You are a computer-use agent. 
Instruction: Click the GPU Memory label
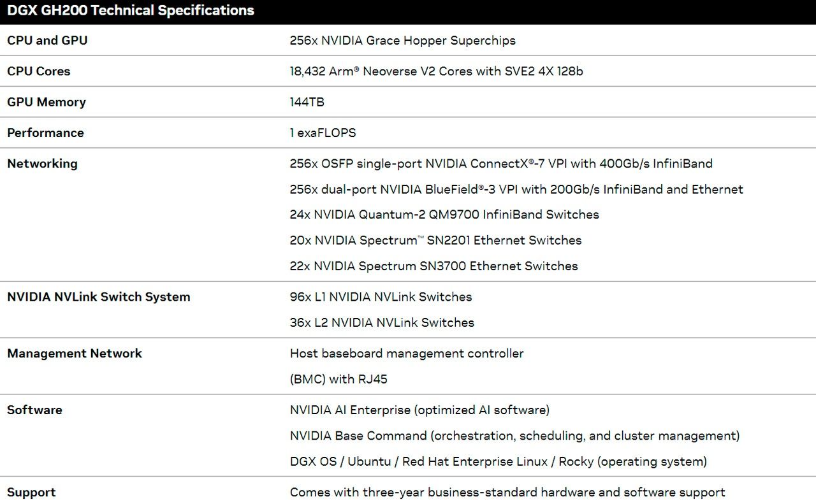(x=47, y=102)
